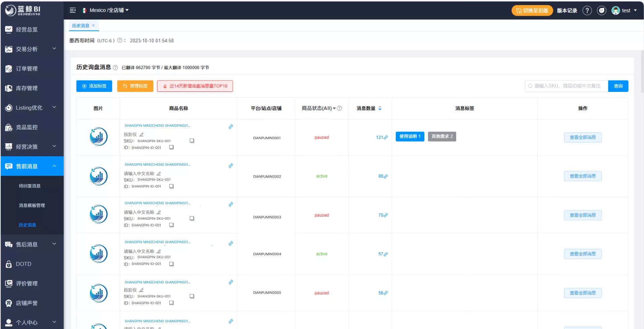Image resolution: width=644 pixels, height=329 pixels.
Task: Click the help icon next to 历史询盘消息
Action: coord(115,67)
